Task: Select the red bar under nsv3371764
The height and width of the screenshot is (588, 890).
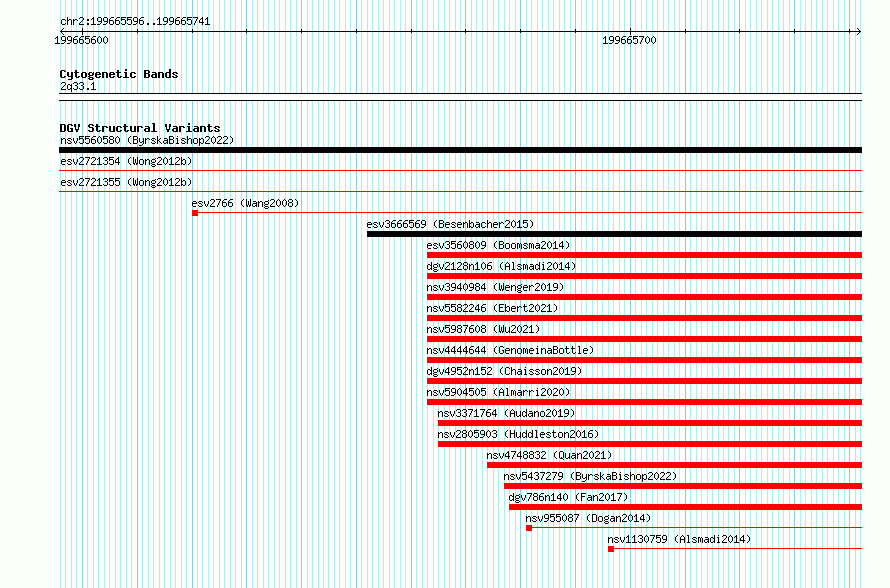Action: [650, 423]
